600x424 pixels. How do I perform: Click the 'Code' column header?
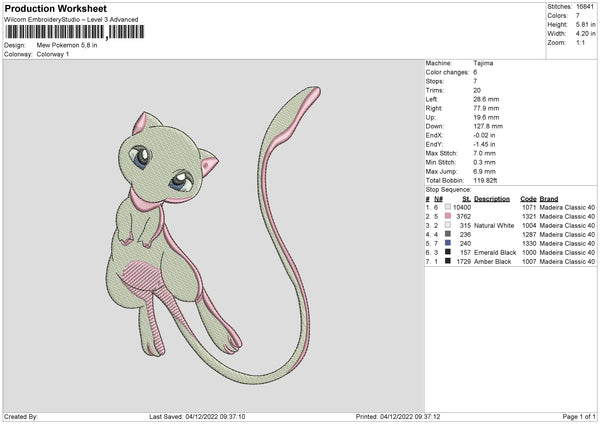click(x=528, y=199)
